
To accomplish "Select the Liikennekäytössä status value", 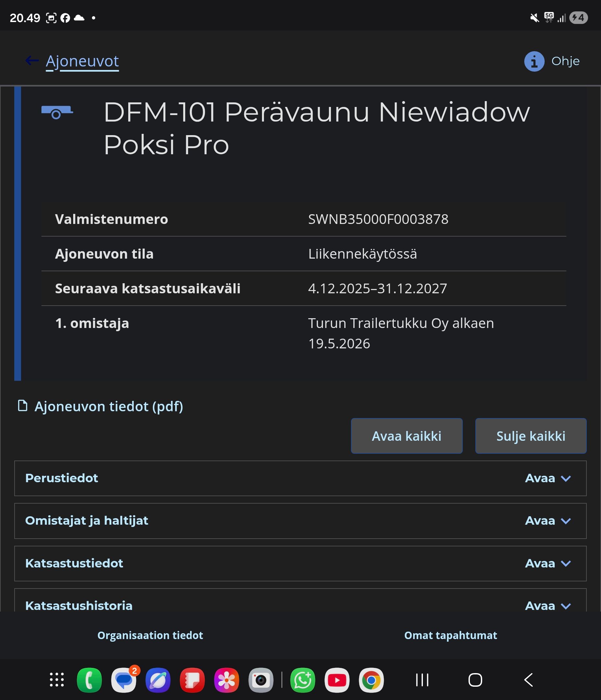I will 362,254.
